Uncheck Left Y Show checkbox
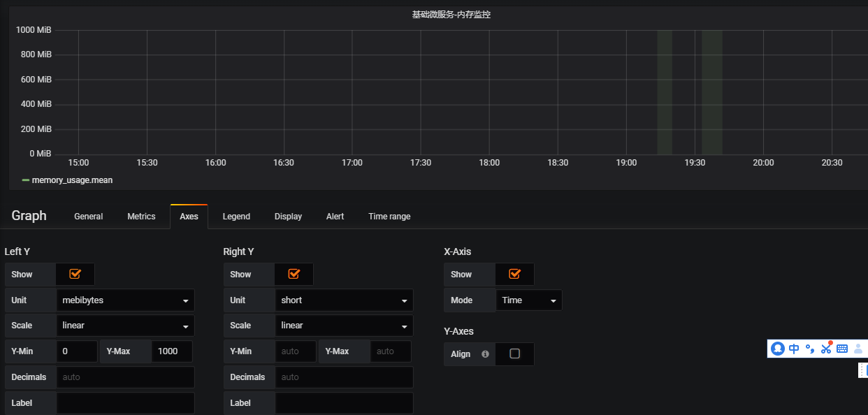The height and width of the screenshot is (415, 868). pos(75,275)
